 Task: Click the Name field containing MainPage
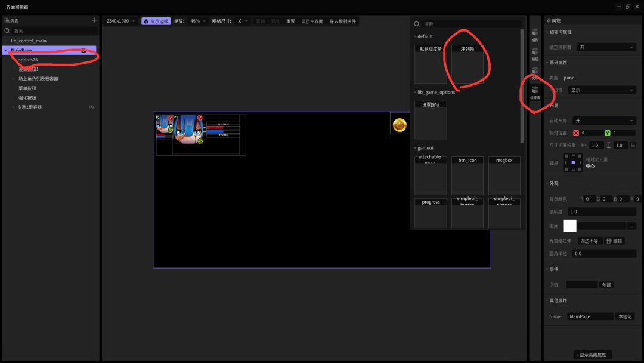tap(590, 316)
